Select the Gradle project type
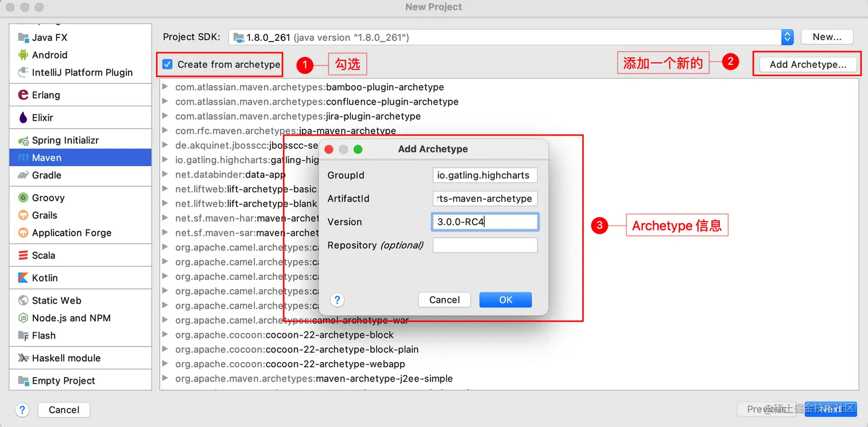The height and width of the screenshot is (427, 868). 80,175
